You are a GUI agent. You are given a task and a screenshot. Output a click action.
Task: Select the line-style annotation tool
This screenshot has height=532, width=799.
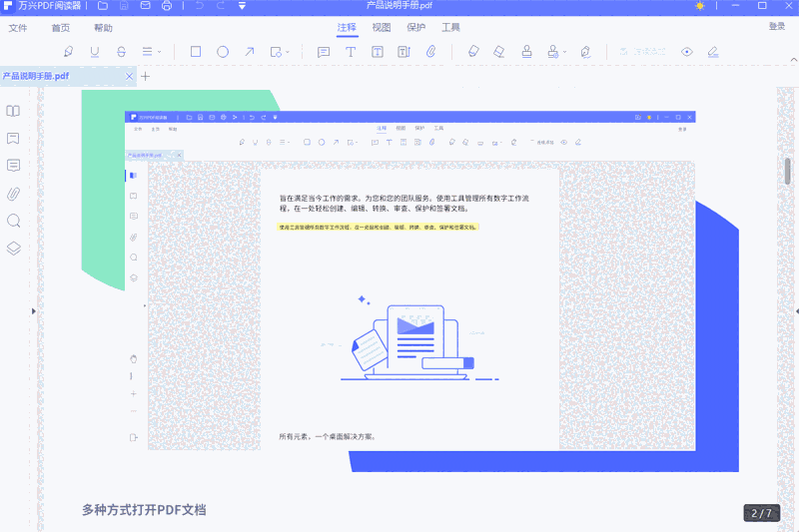point(147,52)
